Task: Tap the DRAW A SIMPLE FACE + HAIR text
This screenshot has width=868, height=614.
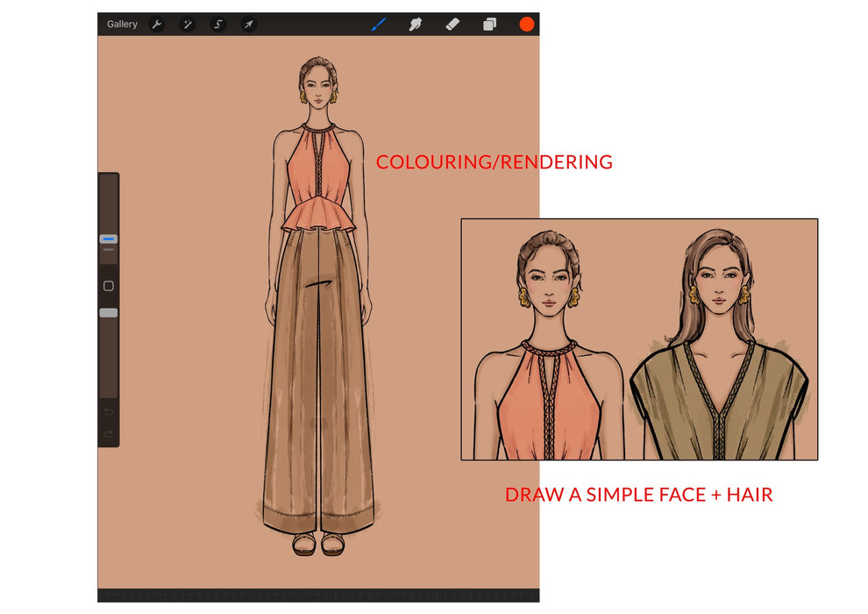Action: pos(639,494)
